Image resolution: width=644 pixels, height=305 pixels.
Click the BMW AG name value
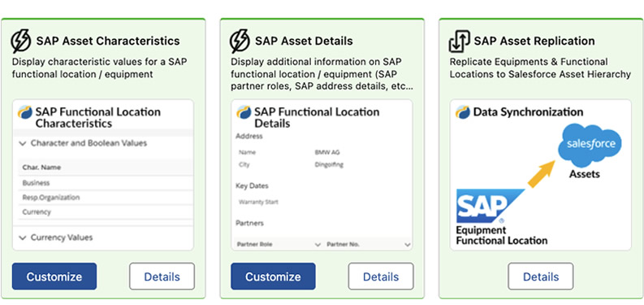[x=327, y=152]
